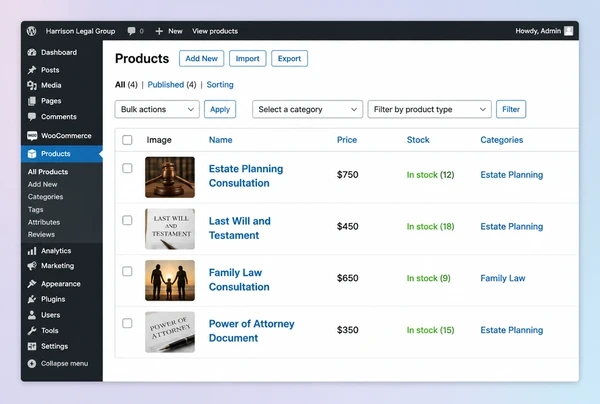Open the Reviews submenu item
Screen dimensions: 600x404
tap(41, 235)
